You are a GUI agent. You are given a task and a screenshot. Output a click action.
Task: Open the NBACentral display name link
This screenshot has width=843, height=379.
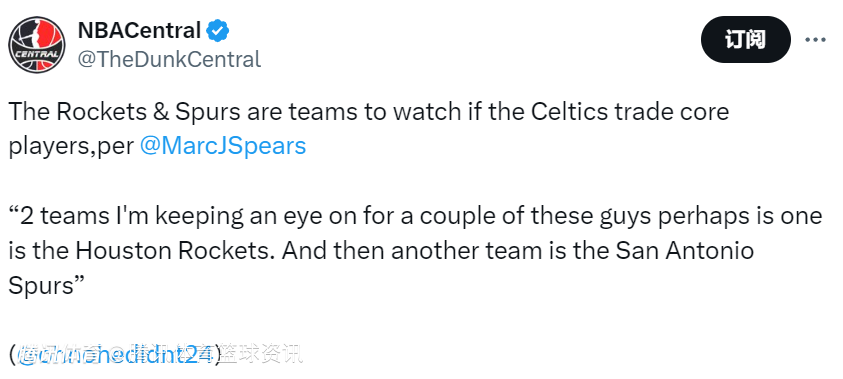tap(140, 31)
